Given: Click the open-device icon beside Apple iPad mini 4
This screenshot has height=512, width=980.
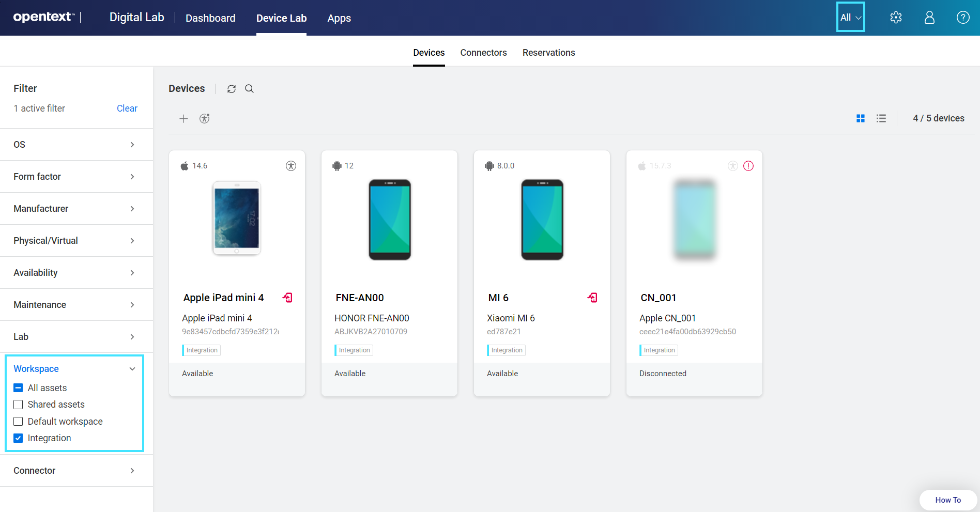Looking at the screenshot, I should coord(287,298).
